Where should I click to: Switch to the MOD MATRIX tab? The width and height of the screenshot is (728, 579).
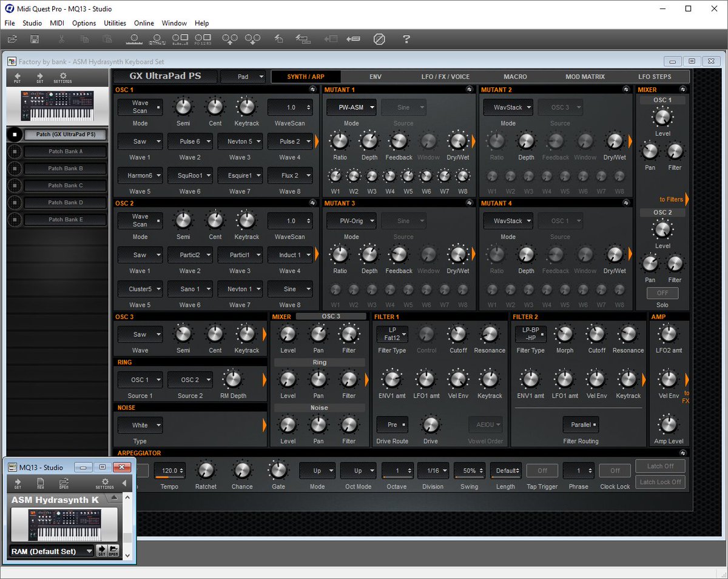coord(585,77)
